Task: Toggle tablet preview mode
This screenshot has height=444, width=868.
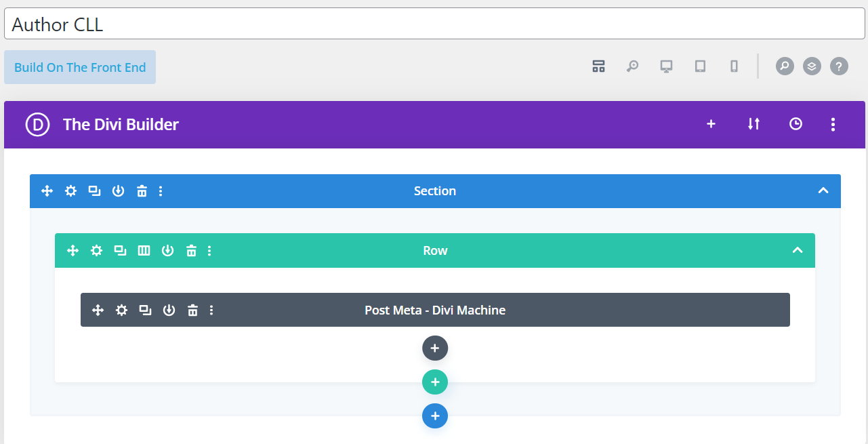Action: [700, 66]
